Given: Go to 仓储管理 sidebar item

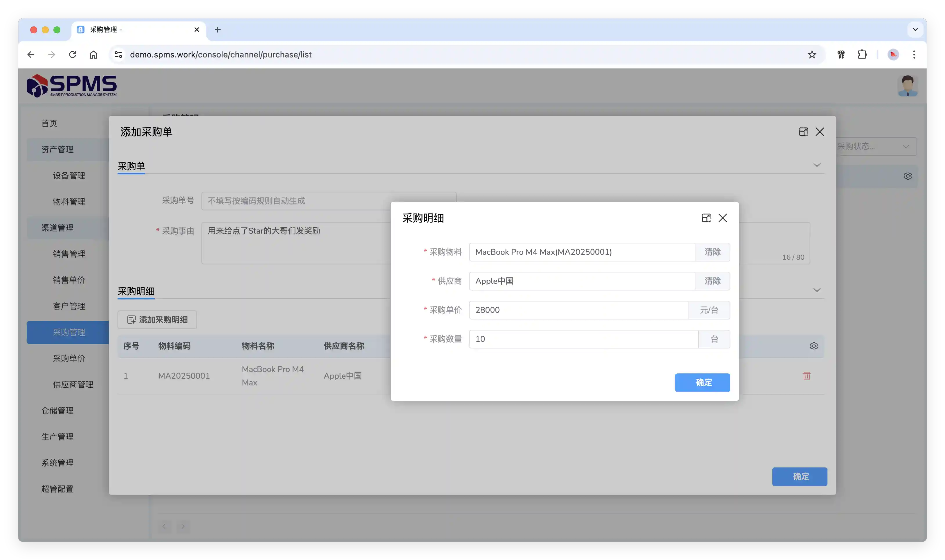Looking at the screenshot, I should tap(57, 410).
